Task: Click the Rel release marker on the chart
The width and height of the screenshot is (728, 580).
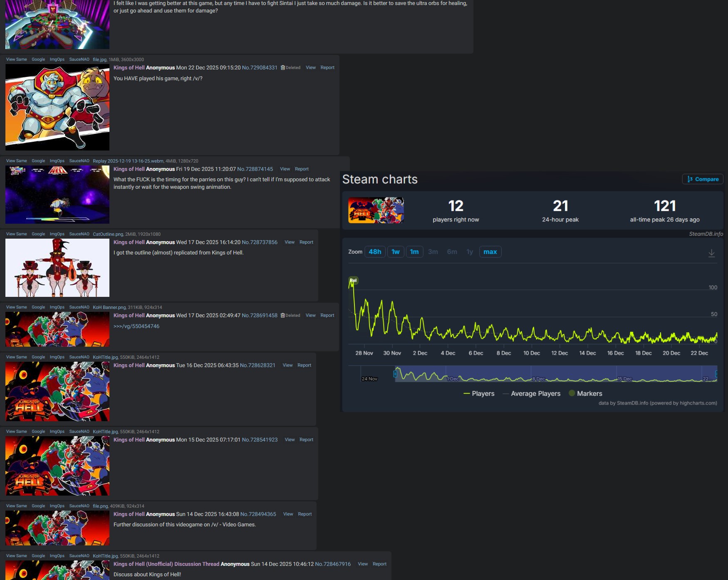Action: pyautogui.click(x=353, y=281)
